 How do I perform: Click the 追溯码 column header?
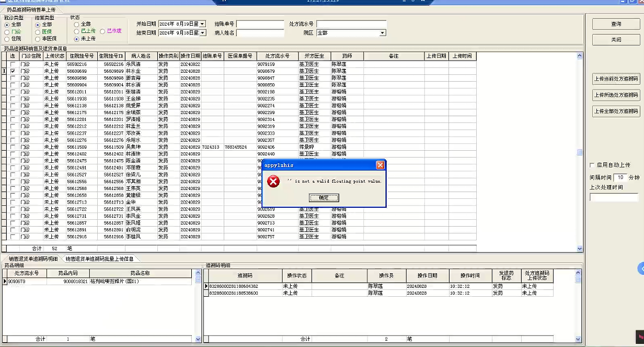pos(245,276)
